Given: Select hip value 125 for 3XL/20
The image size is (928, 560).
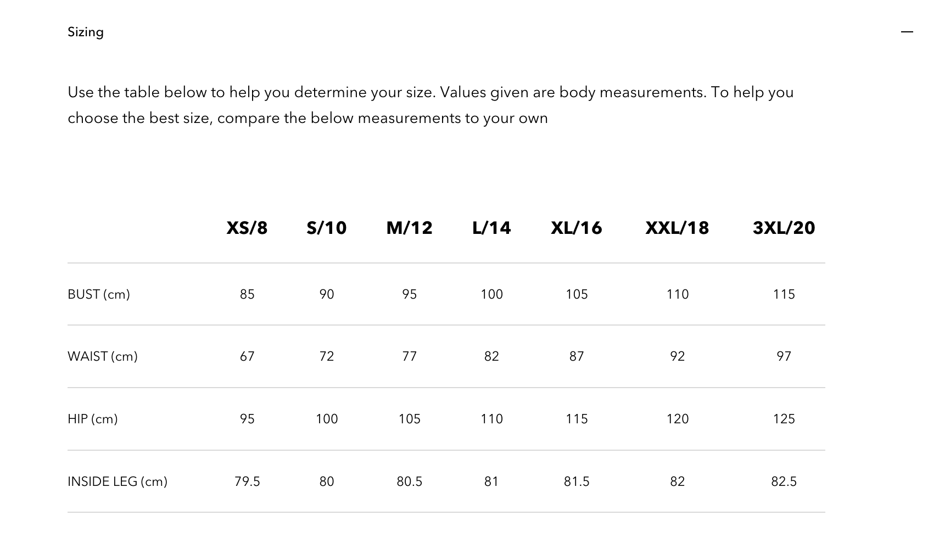Looking at the screenshot, I should [x=784, y=419].
